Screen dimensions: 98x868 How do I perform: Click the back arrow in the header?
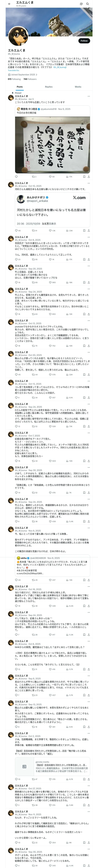point(9,4)
